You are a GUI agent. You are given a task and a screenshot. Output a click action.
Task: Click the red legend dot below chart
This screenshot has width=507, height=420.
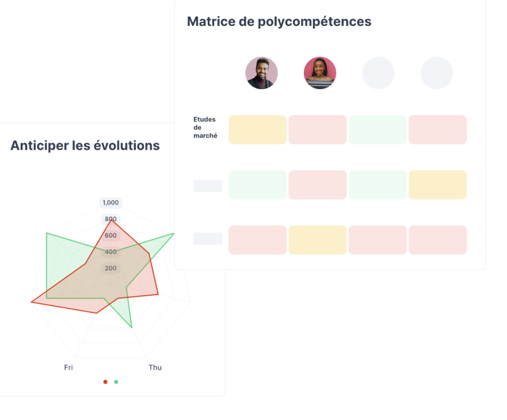coord(105,381)
